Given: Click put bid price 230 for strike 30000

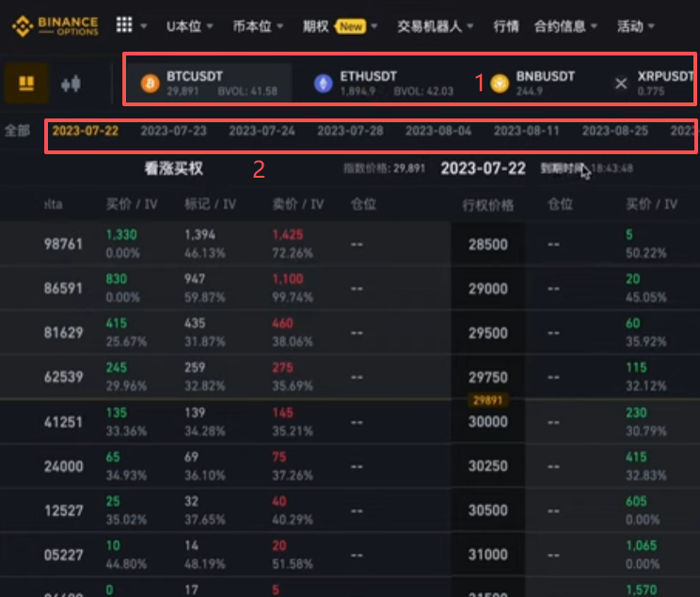Looking at the screenshot, I should pos(636,413).
